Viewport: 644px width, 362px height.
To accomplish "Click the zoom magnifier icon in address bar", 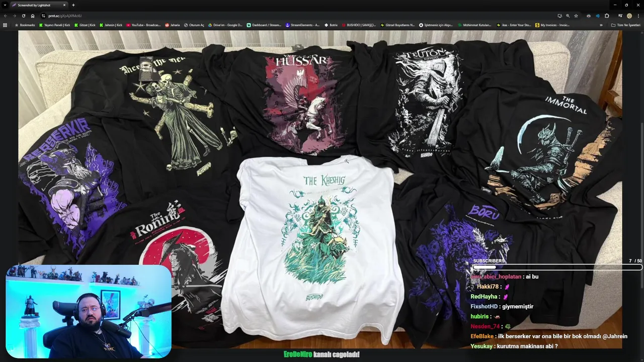I will (568, 16).
